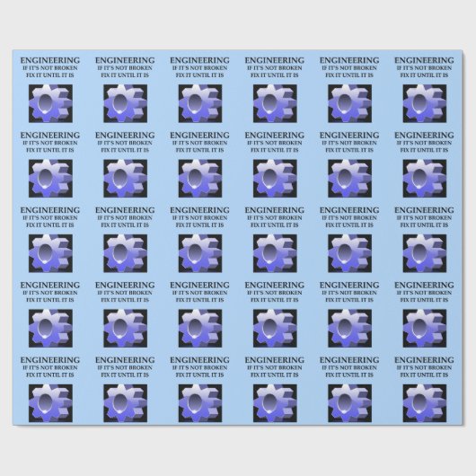Click ENGINEERING heading in top row, fourth column
This screenshot has width=476, height=476.
pos(275,60)
